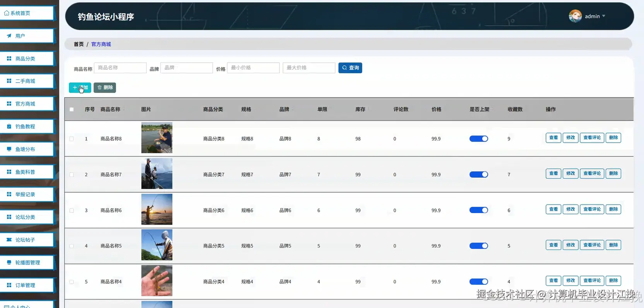
Task: Focus the 最大价格 input field
Action: click(x=309, y=68)
